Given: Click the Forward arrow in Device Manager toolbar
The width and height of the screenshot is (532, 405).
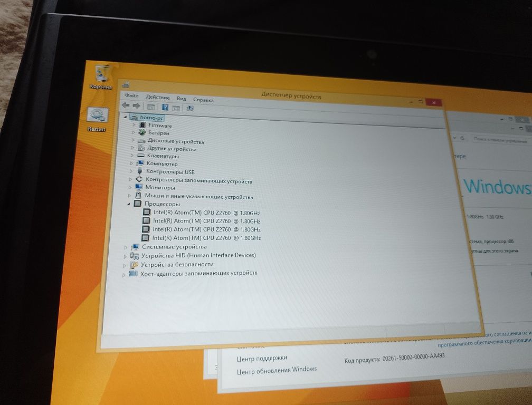Looking at the screenshot, I should click(x=136, y=106).
